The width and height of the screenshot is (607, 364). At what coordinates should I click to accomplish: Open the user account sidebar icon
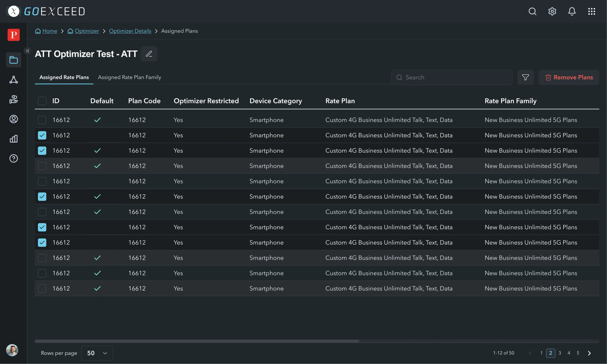(x=13, y=119)
